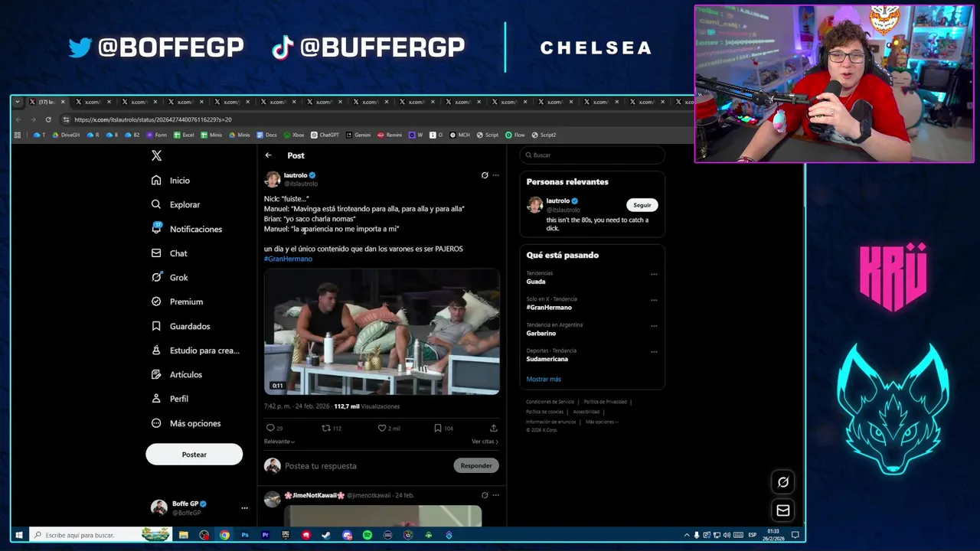Open more options for Garbarino trend
The image size is (980, 551).
(654, 326)
